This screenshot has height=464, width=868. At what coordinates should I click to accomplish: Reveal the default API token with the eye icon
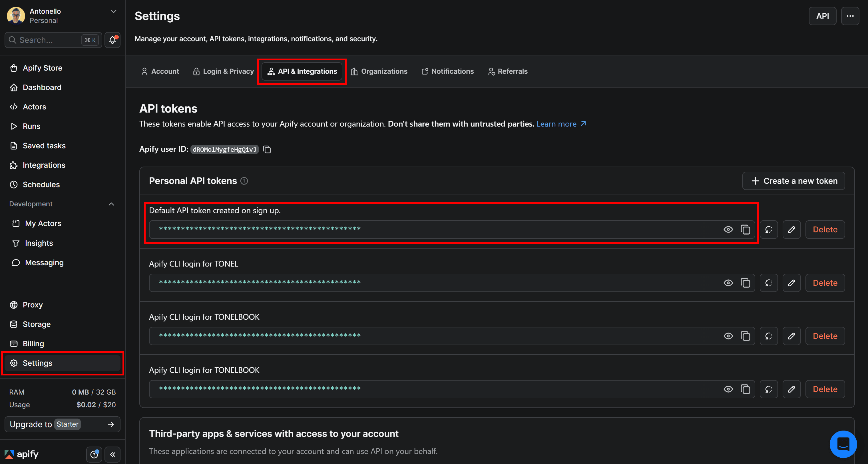click(x=728, y=230)
